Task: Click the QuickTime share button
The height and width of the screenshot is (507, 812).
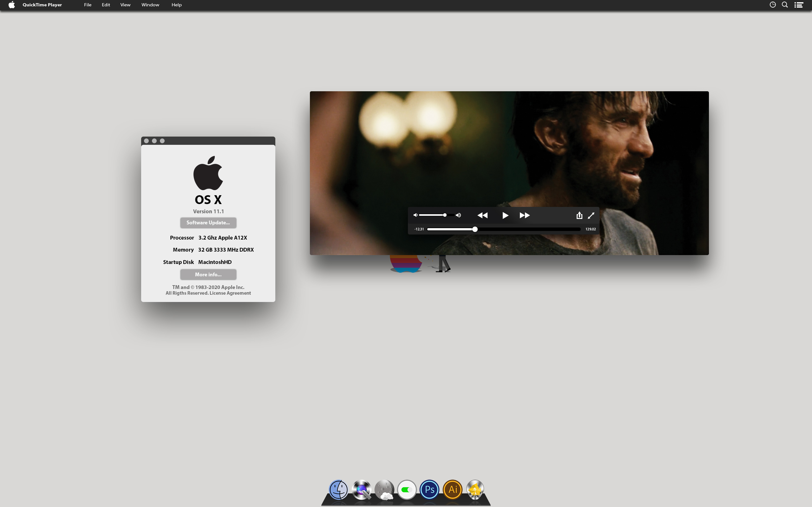Action: (579, 215)
